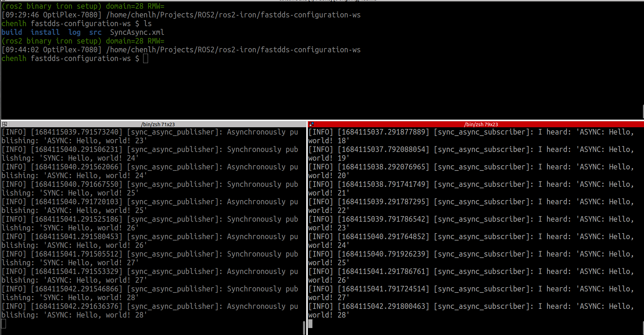The height and width of the screenshot is (335, 644).
Task: Select the '/bin/zsh 71x23' pane title
Action: [158, 124]
